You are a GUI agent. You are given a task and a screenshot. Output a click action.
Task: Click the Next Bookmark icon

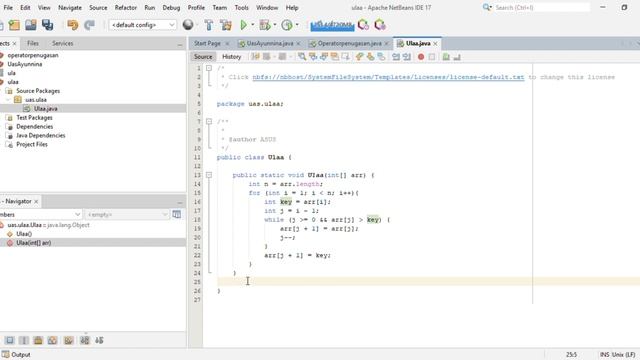pyautogui.click(x=370, y=57)
